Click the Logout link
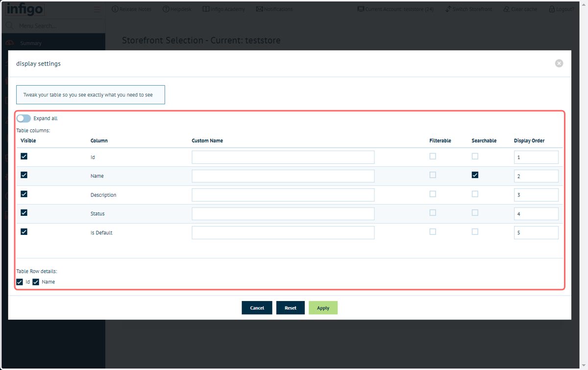 point(562,9)
